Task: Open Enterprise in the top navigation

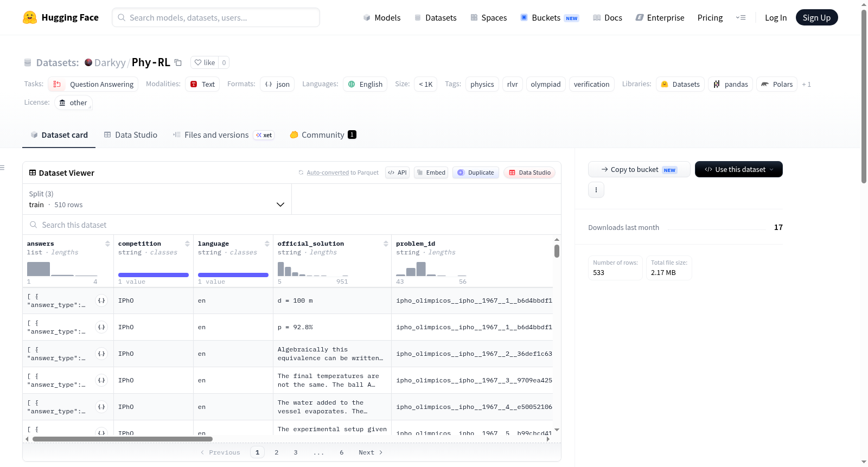Action: pos(660,17)
